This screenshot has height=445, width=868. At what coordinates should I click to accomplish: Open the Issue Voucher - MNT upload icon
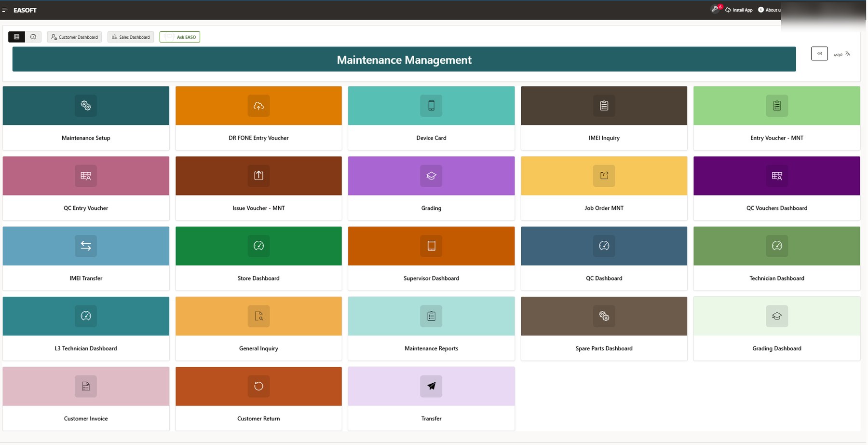pyautogui.click(x=258, y=176)
